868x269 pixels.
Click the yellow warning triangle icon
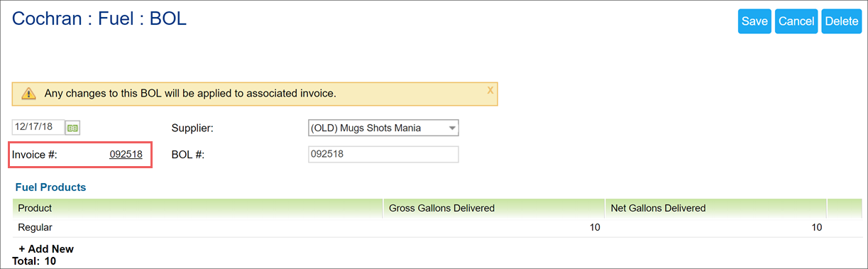click(x=28, y=94)
